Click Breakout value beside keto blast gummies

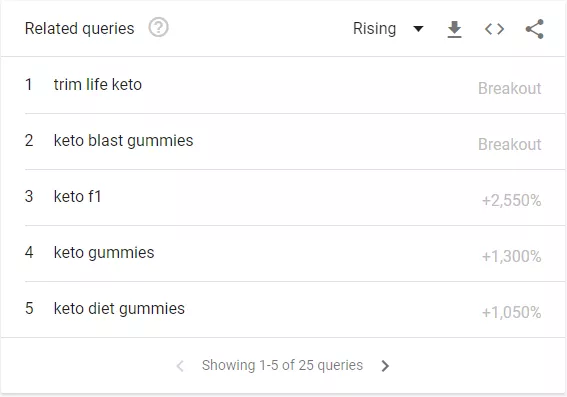(510, 144)
